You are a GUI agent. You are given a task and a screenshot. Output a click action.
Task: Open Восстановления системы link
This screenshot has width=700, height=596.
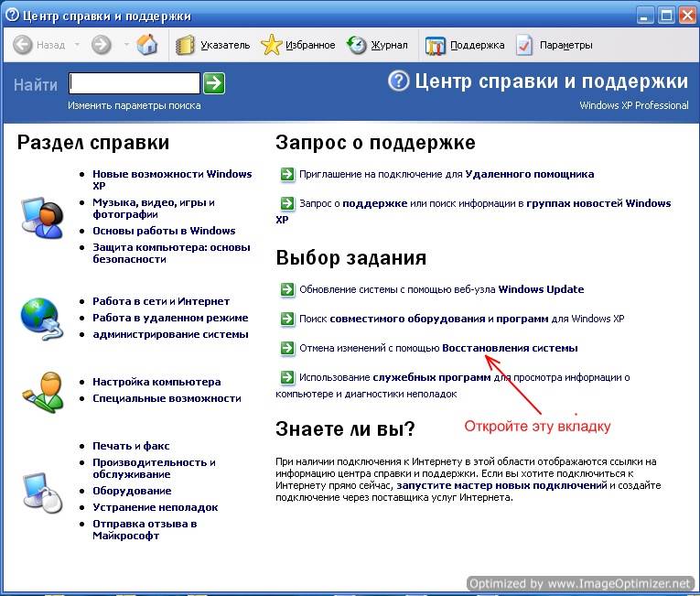tap(510, 348)
